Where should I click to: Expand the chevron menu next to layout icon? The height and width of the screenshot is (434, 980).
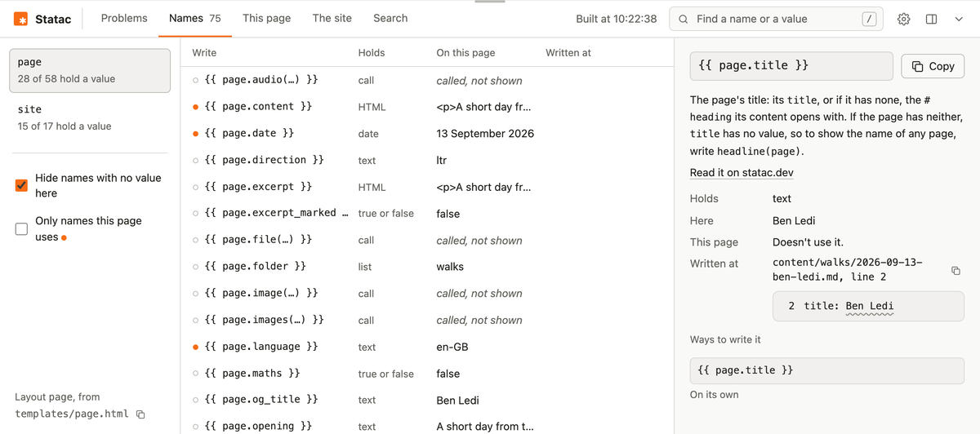(959, 19)
